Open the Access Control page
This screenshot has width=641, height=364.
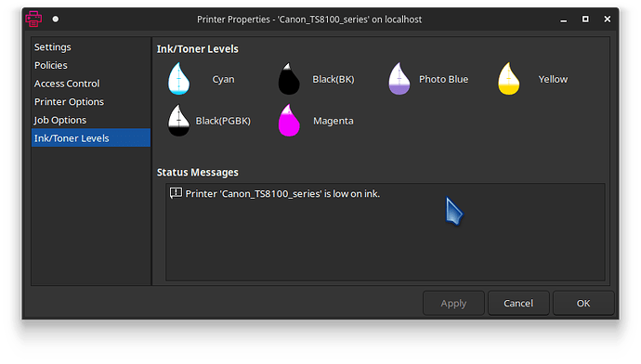click(91, 84)
